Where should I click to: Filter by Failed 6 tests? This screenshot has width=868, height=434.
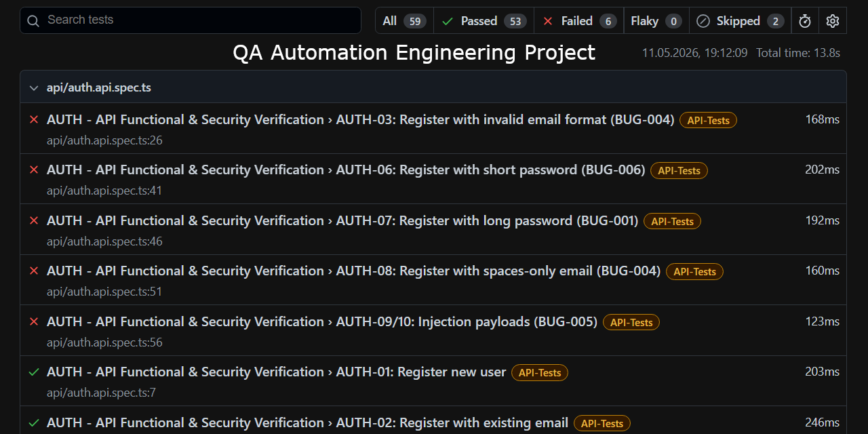[578, 21]
